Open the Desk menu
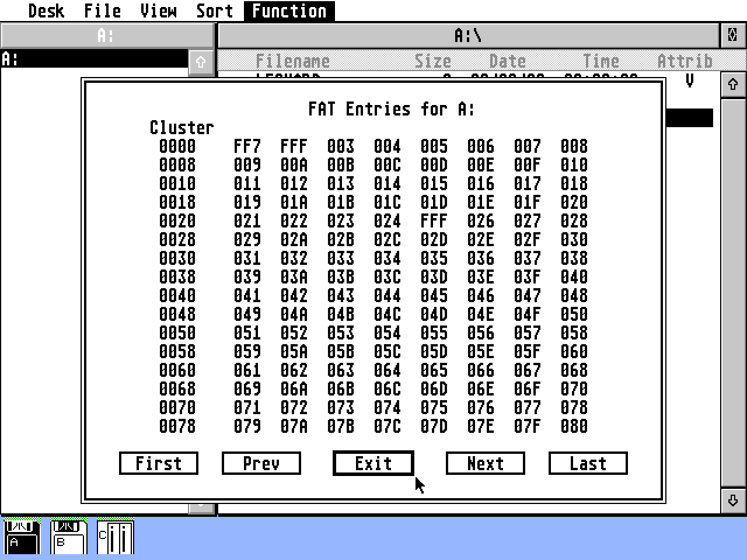 click(x=46, y=10)
